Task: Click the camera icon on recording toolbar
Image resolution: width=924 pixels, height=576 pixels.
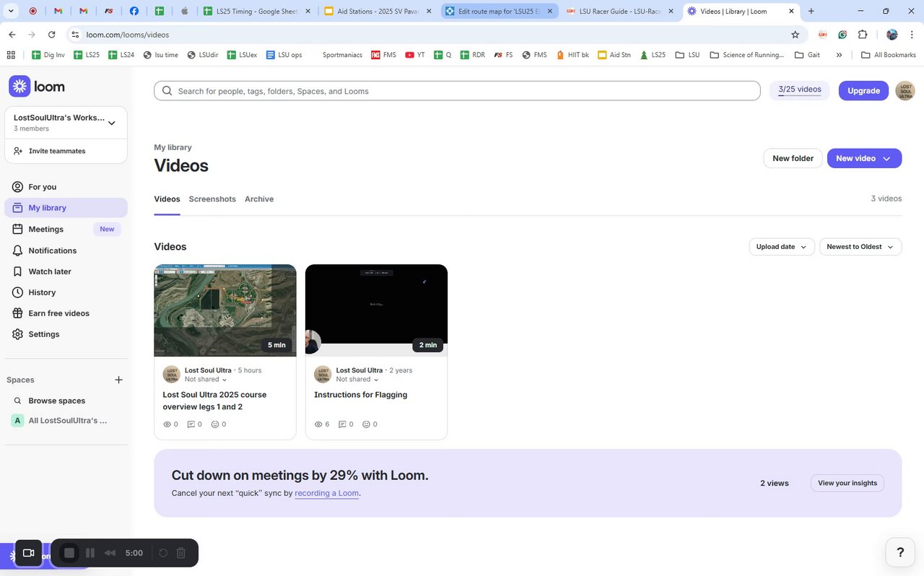Action: click(x=29, y=553)
